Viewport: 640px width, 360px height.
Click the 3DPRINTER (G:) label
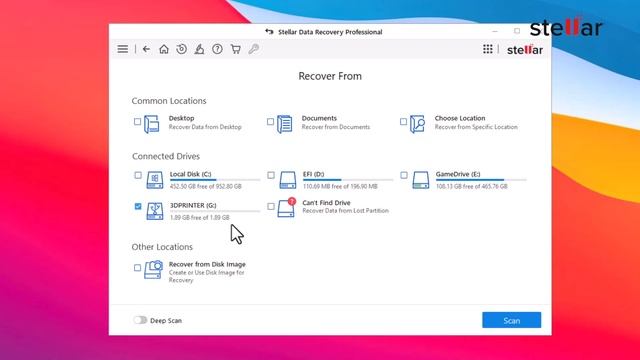(x=193, y=205)
